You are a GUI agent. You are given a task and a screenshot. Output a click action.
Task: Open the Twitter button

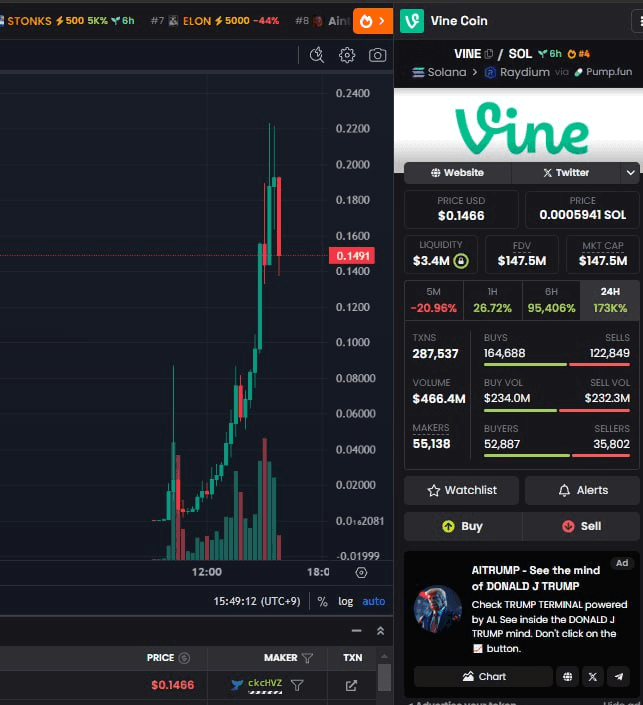tap(566, 173)
